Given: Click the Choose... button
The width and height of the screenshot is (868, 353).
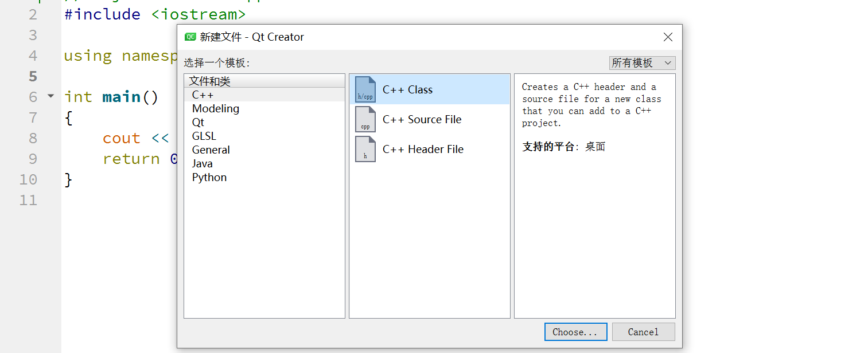Looking at the screenshot, I should click(x=575, y=332).
